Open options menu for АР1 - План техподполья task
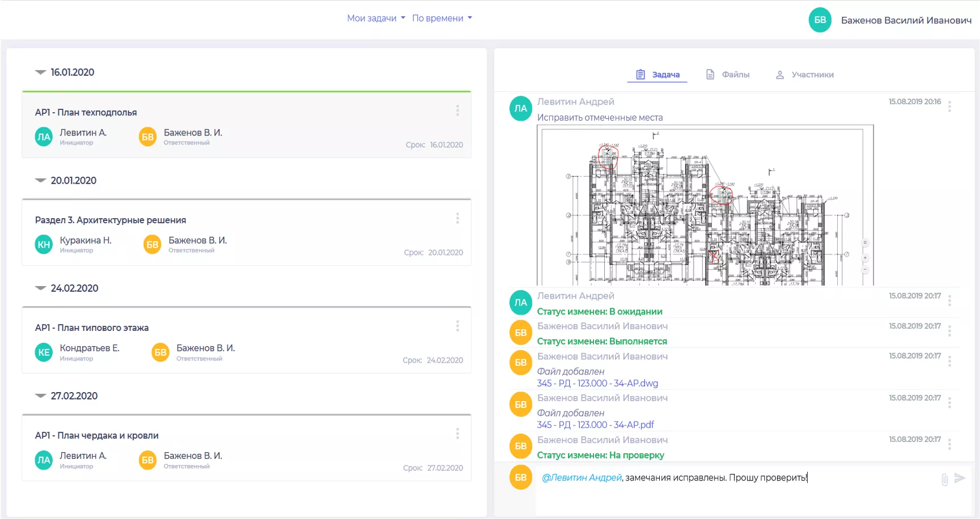Image resolution: width=980 pixels, height=519 pixels. coord(457,111)
